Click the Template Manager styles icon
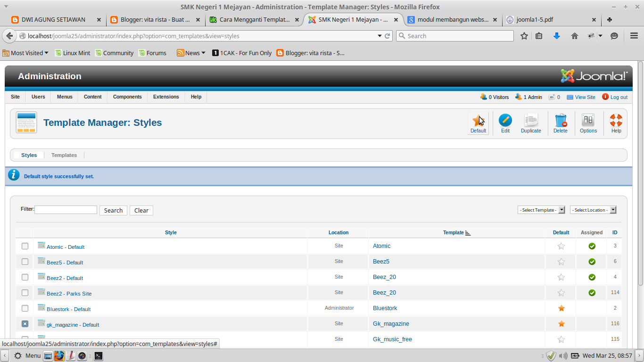This screenshot has height=362, width=644. (26, 122)
